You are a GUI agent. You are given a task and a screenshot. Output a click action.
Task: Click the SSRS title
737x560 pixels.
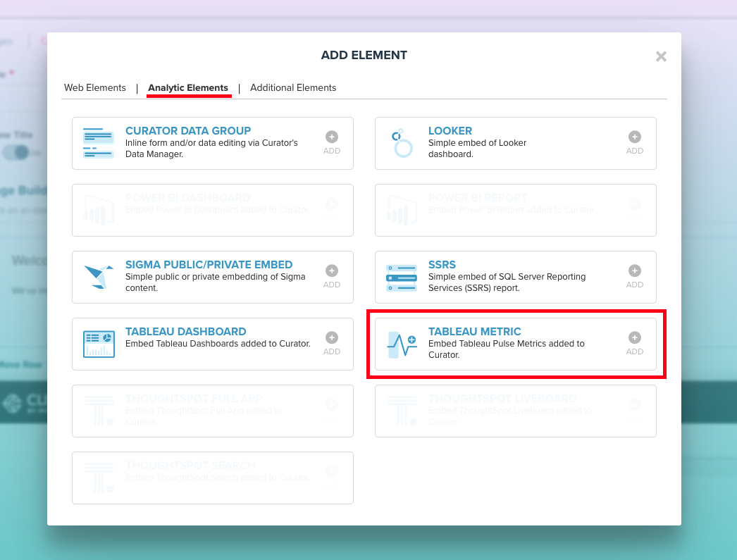442,264
